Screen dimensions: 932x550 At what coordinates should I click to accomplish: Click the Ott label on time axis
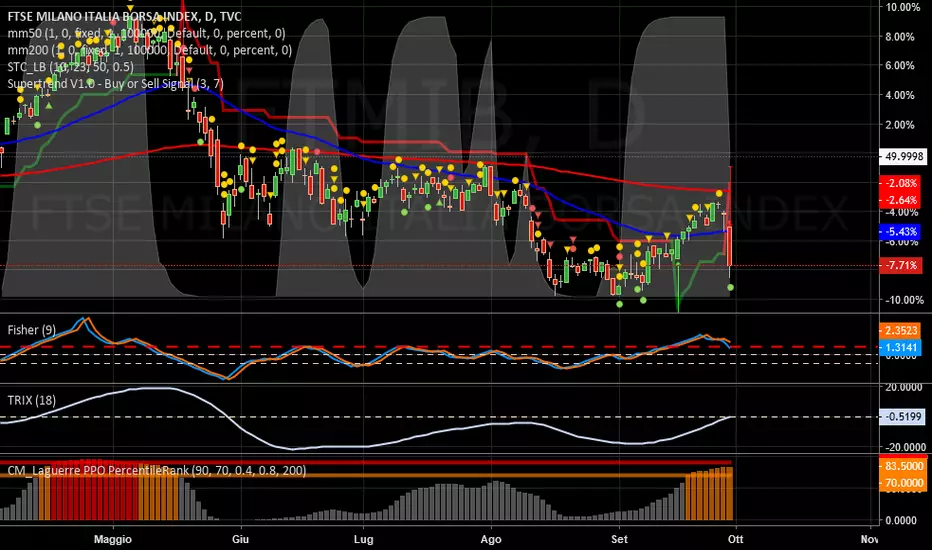pyautogui.click(x=736, y=539)
